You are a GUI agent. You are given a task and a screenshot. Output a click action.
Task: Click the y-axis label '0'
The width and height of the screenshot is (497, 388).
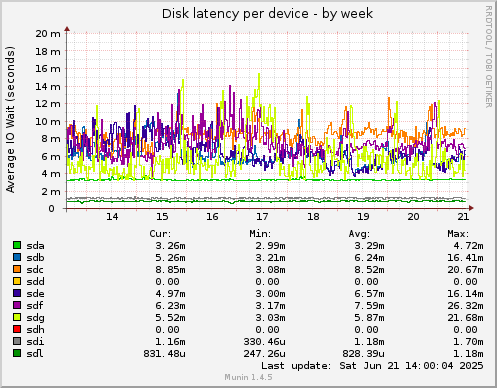pyautogui.click(x=51, y=209)
